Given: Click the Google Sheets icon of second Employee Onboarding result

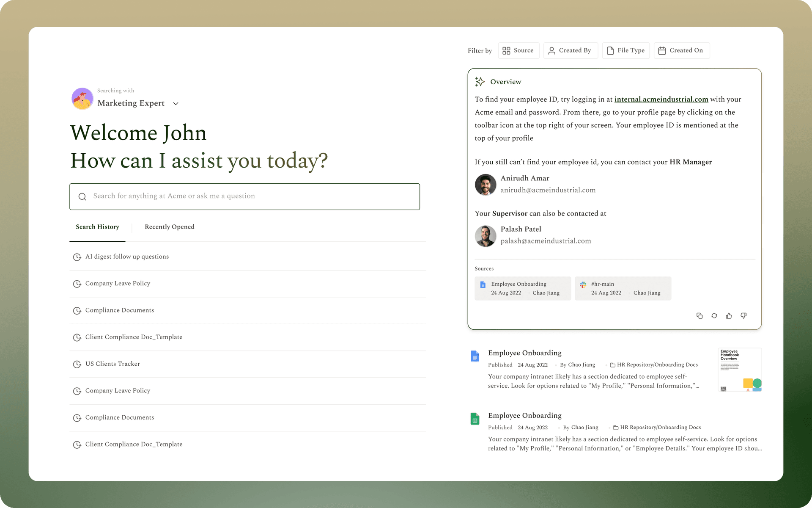Looking at the screenshot, I should pyautogui.click(x=475, y=419).
